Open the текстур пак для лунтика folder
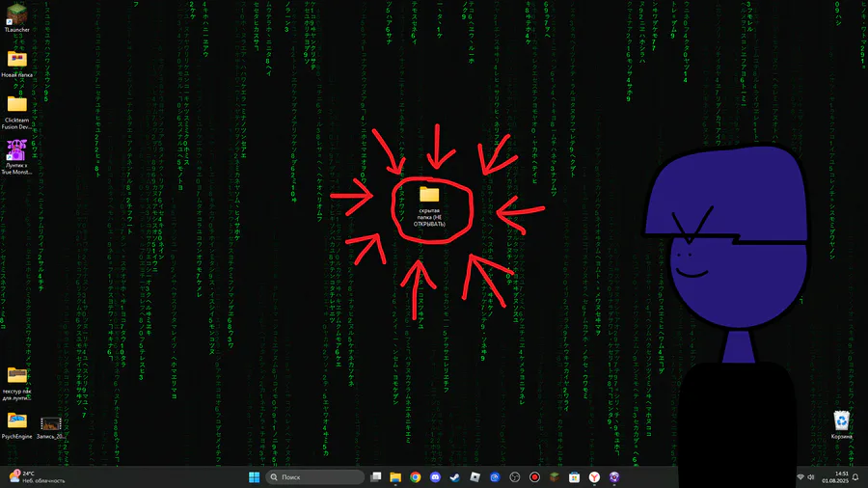 click(16, 384)
